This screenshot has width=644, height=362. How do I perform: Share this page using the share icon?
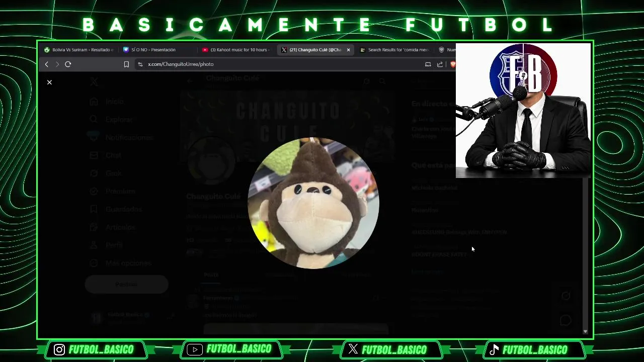pos(440,64)
